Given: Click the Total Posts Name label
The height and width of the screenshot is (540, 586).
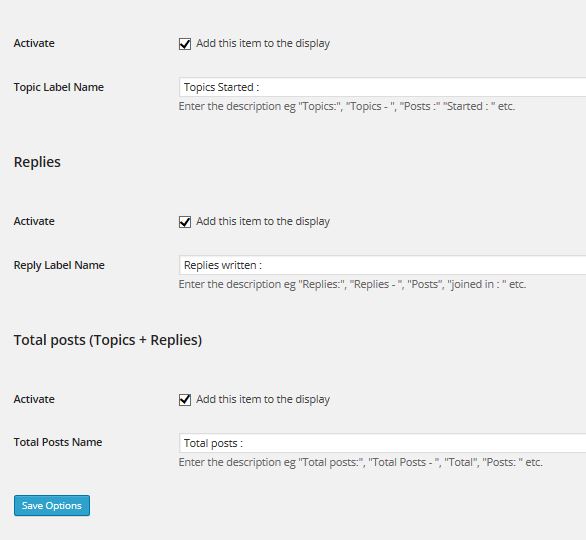Looking at the screenshot, I should (x=58, y=442).
